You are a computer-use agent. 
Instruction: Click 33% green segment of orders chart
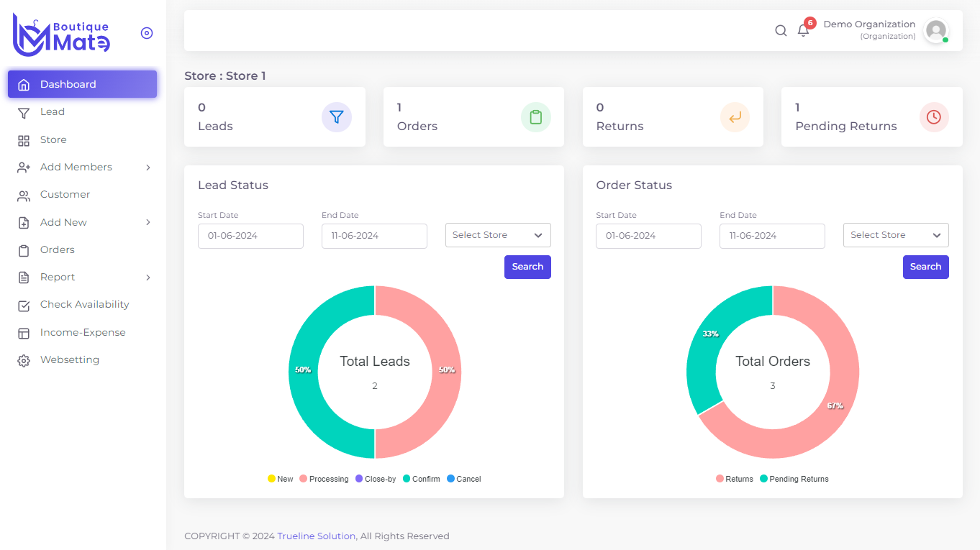click(707, 338)
